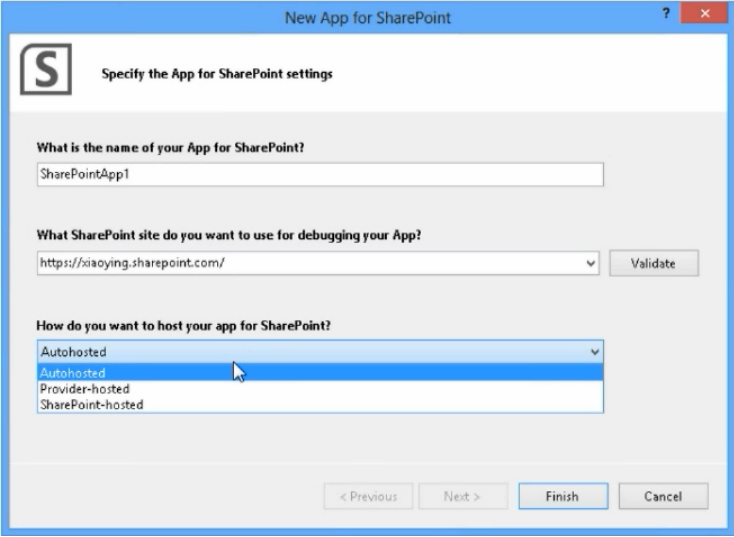Click the dialog title bar text
734x537 pixels.
point(367,18)
